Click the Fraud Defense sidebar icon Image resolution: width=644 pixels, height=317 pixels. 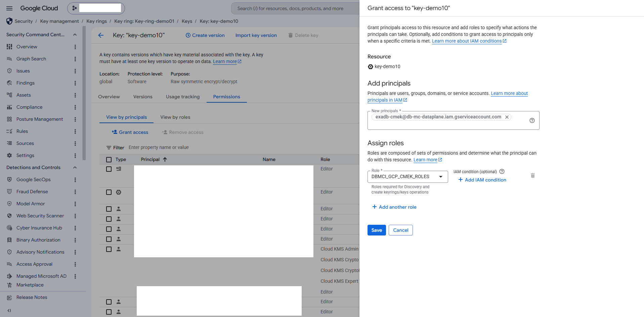[9, 192]
